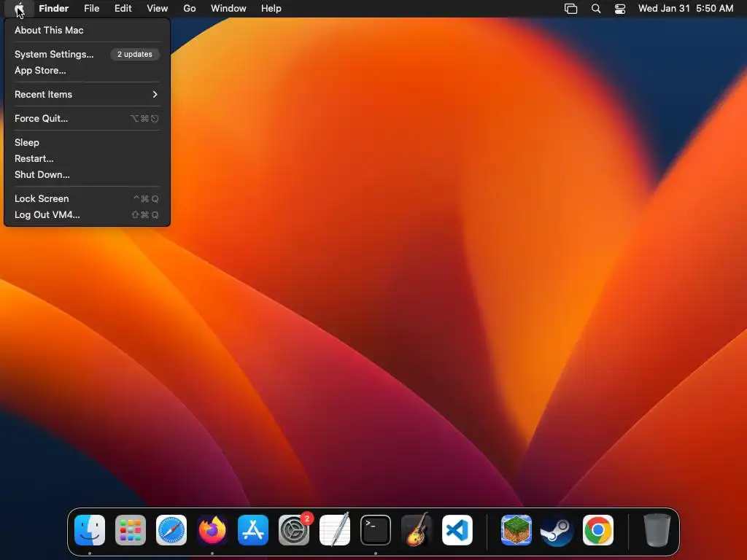Launch Safari from the Dock

tap(171, 530)
